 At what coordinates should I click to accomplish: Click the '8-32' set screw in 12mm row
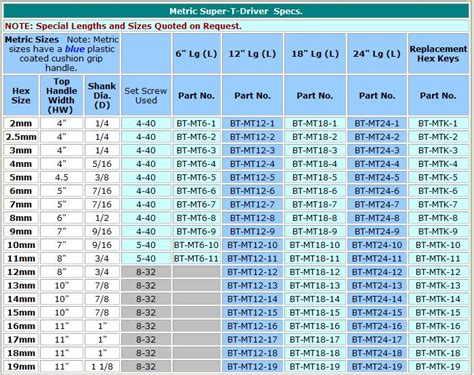coord(146,272)
